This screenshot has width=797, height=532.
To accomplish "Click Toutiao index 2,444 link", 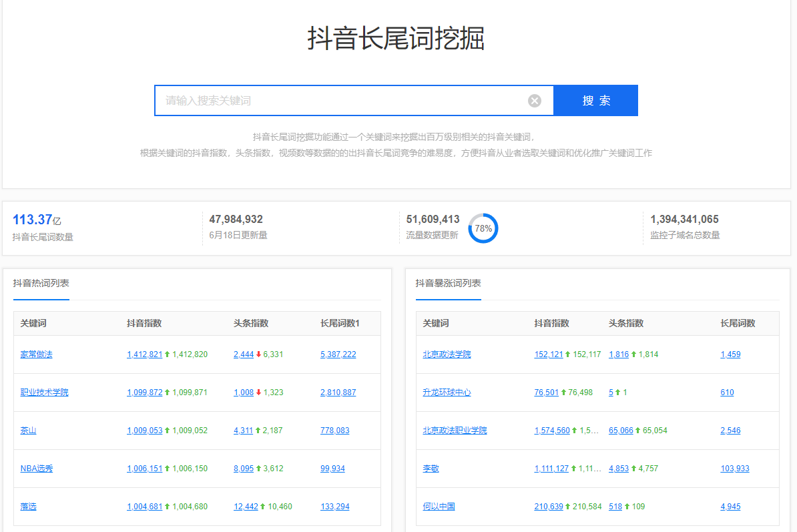I will (244, 354).
